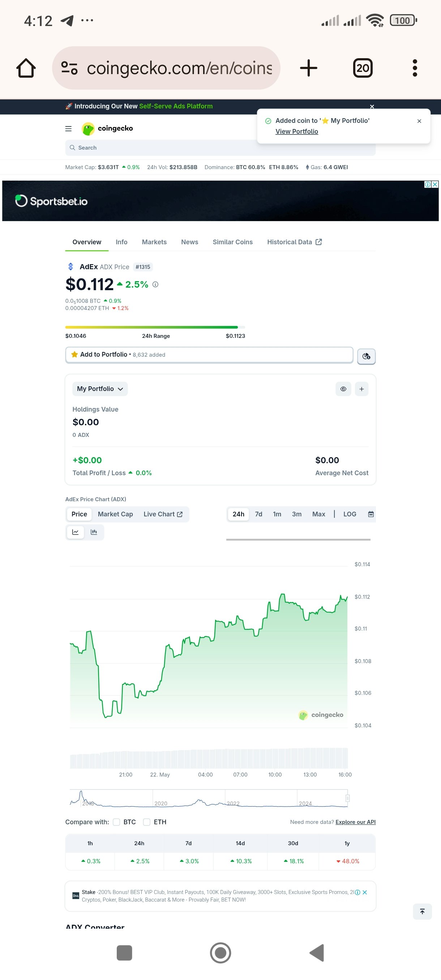Tap the browser home icon
This screenshot has width=441, height=980.
tap(26, 68)
